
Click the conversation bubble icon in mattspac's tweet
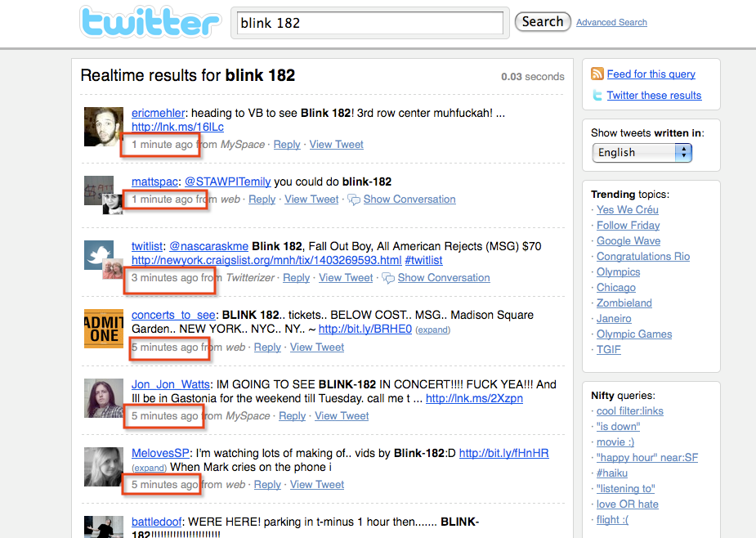(354, 200)
